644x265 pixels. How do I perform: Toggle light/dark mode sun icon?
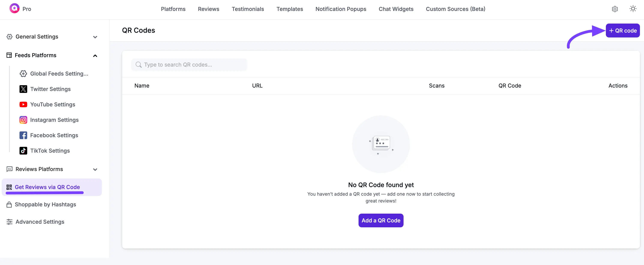[633, 9]
